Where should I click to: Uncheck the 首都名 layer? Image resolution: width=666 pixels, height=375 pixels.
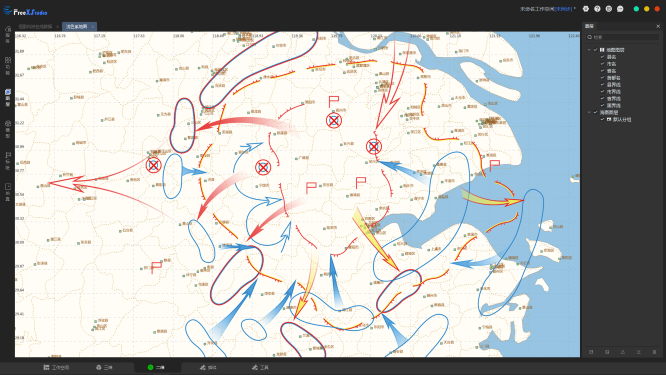(x=602, y=78)
